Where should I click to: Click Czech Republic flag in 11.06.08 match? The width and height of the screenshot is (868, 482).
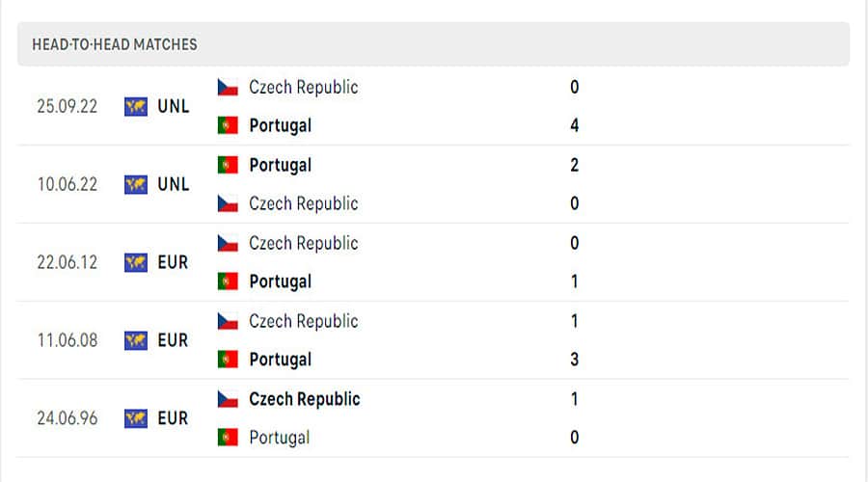(x=228, y=321)
